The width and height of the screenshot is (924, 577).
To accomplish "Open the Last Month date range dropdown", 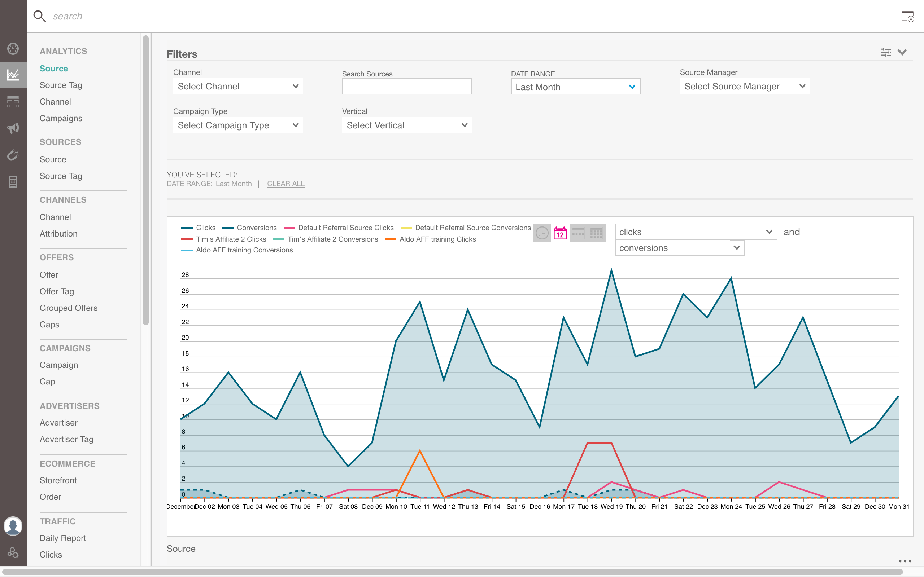I will coord(575,87).
